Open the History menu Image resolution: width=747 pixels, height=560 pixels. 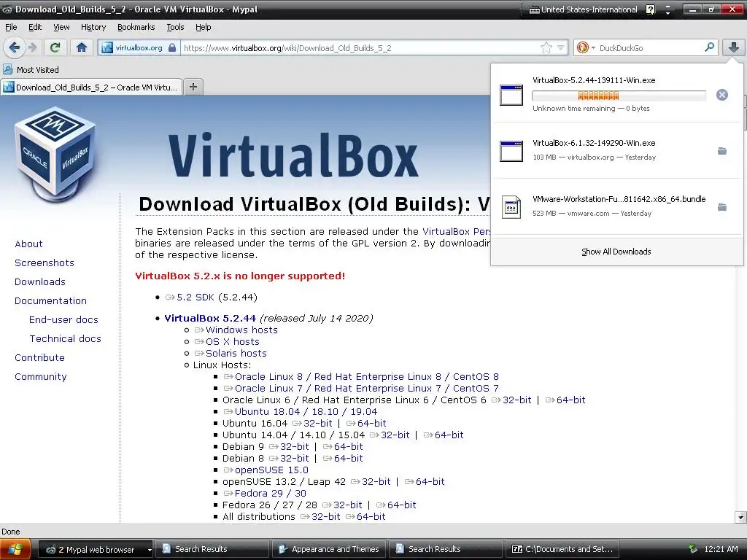(x=93, y=27)
